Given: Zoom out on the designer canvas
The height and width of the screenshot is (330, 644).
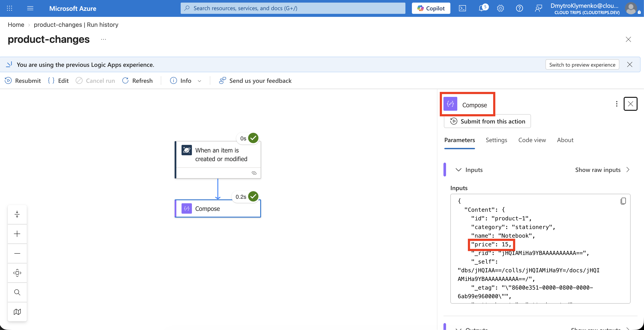Looking at the screenshot, I should tap(17, 253).
